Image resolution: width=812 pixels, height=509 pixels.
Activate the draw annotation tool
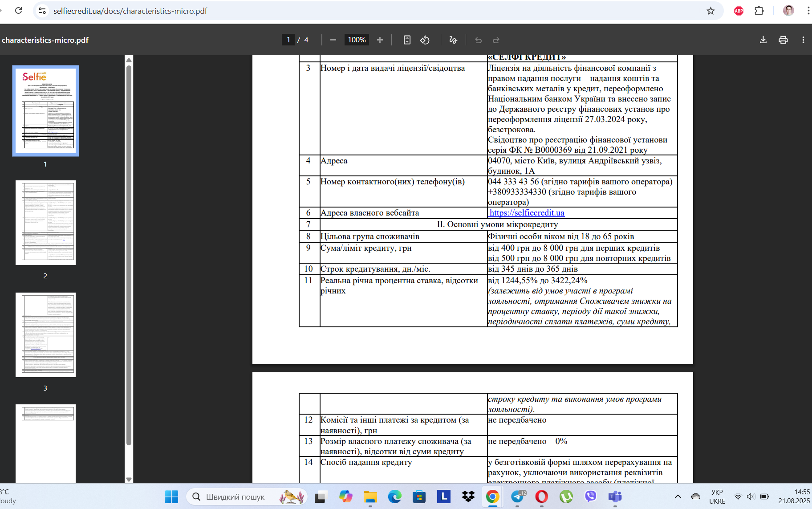453,40
